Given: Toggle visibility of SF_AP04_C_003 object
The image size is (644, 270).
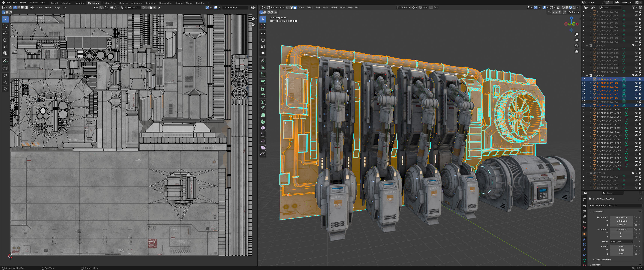Looking at the screenshot, I should [x=636, y=169].
